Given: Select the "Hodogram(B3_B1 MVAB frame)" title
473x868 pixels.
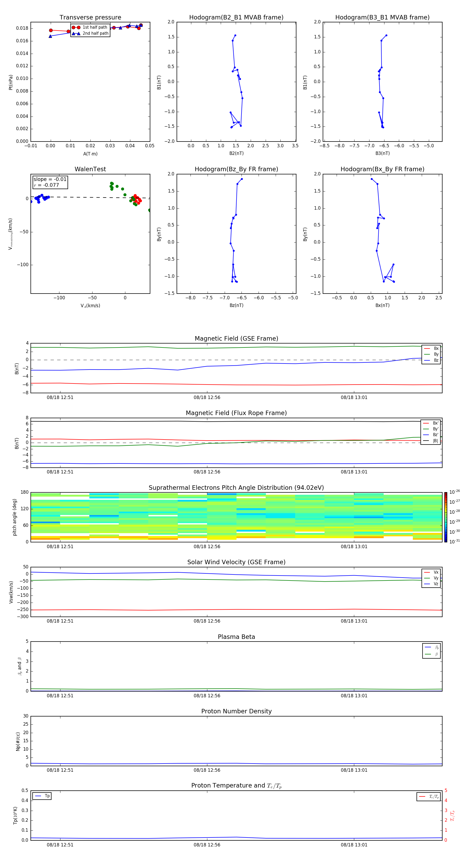Looking at the screenshot, I should [382, 17].
